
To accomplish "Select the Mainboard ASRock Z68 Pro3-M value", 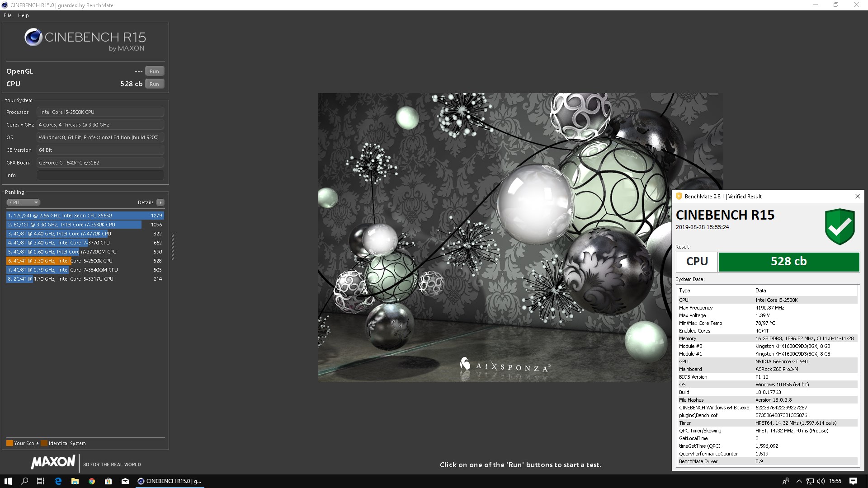I will [777, 369].
